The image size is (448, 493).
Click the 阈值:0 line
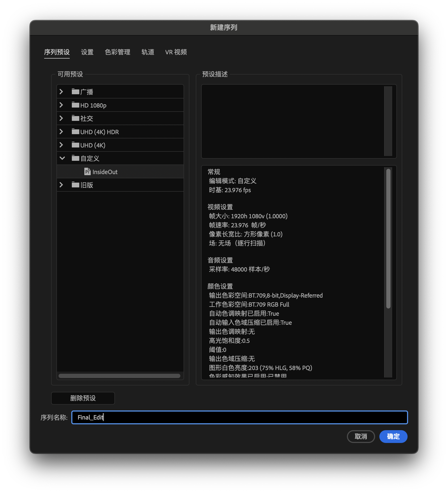coord(218,350)
